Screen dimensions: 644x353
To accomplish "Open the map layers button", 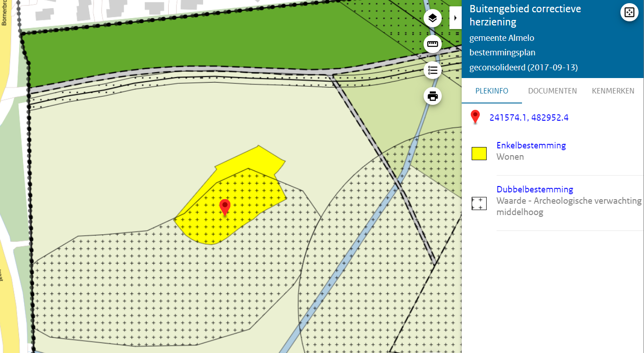I will pos(433,18).
